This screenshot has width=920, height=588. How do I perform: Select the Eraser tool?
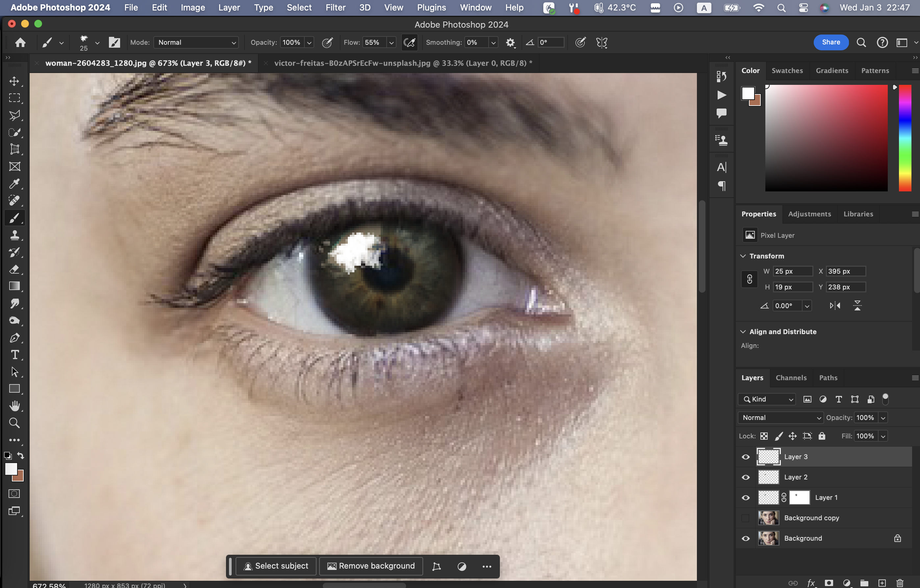pyautogui.click(x=14, y=269)
